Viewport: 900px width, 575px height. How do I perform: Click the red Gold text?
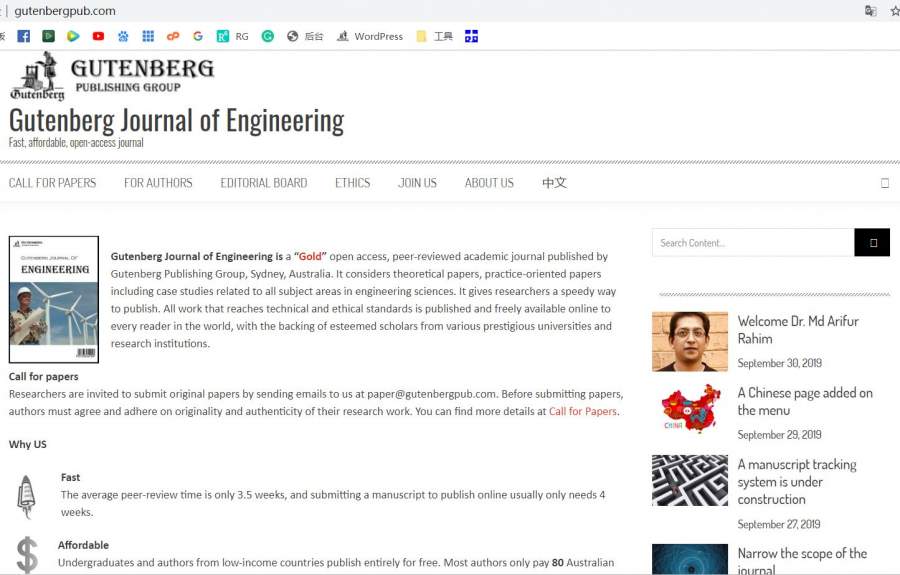[x=310, y=257]
